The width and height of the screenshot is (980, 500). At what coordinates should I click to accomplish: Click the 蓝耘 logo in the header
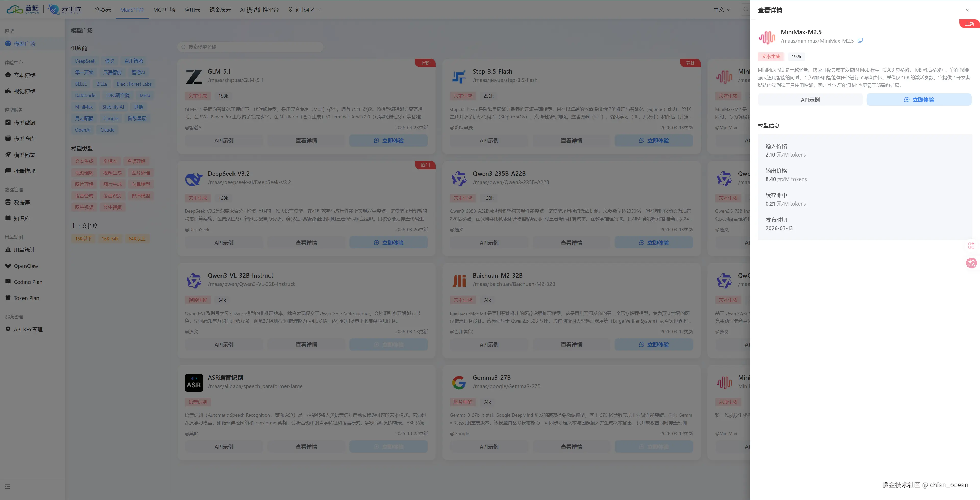[23, 9]
